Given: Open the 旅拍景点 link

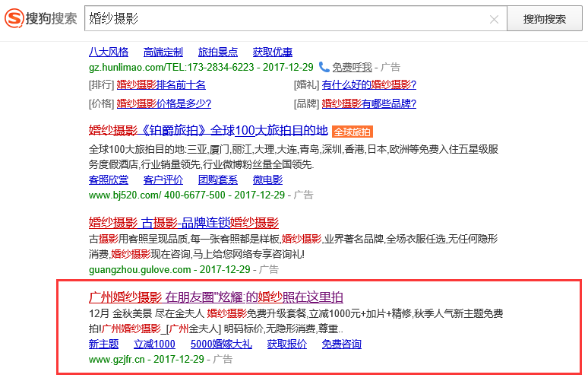Looking at the screenshot, I should (217, 52).
